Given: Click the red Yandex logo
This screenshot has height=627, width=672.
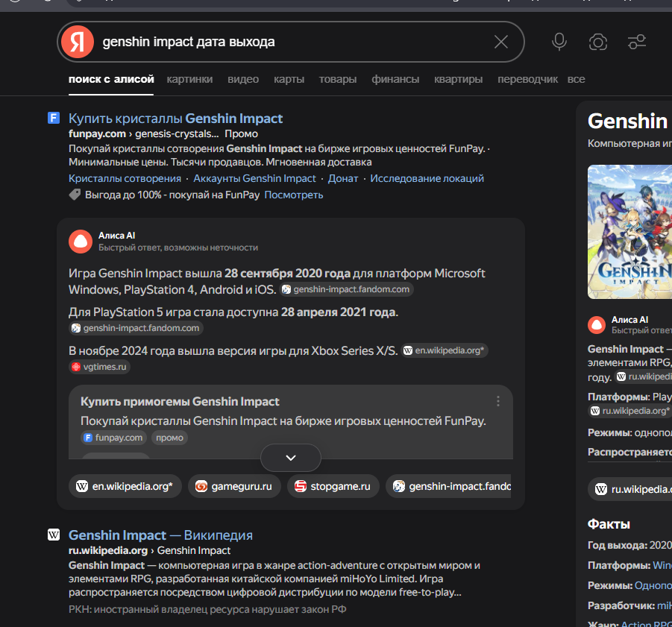Looking at the screenshot, I should click(78, 42).
